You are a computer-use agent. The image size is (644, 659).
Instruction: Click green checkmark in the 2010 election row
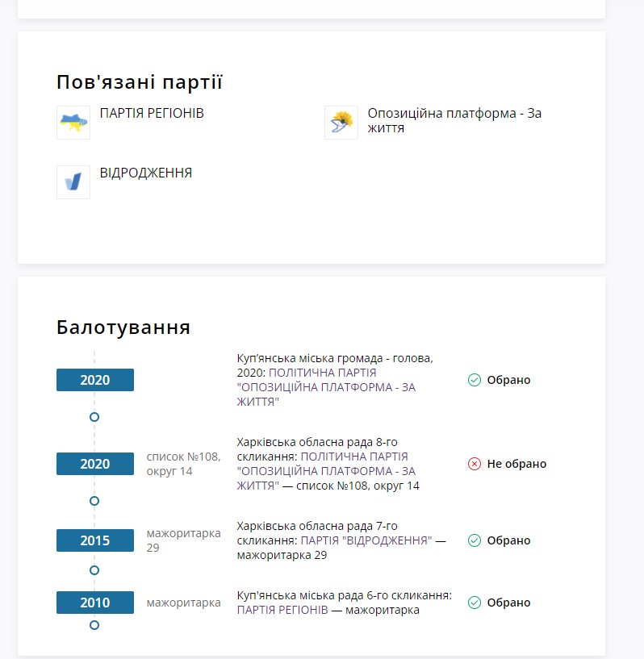475,603
